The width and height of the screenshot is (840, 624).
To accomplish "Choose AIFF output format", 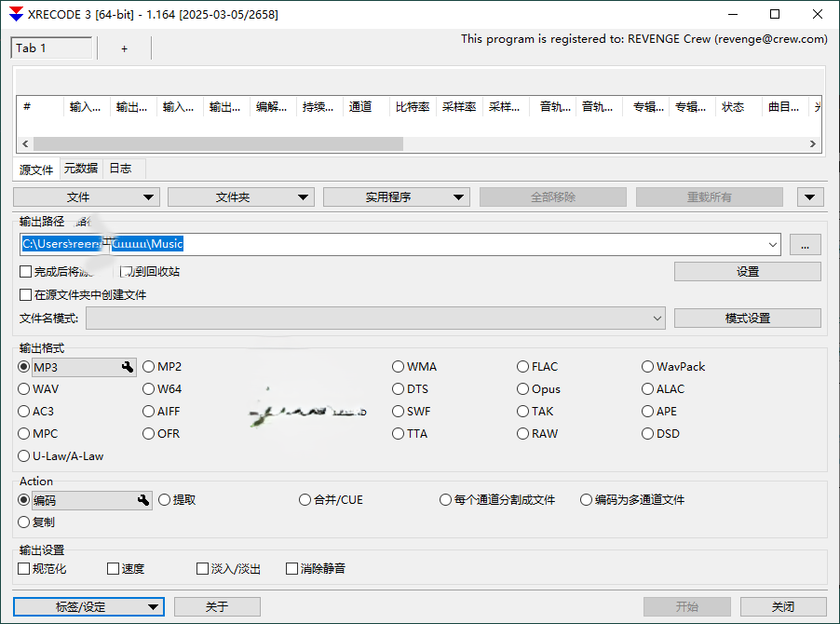I will tap(161, 412).
